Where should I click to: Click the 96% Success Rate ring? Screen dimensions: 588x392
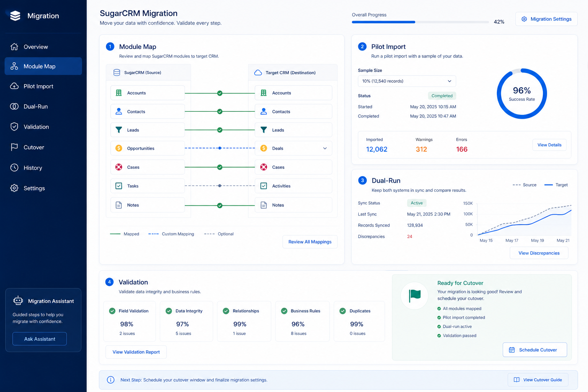point(522,94)
